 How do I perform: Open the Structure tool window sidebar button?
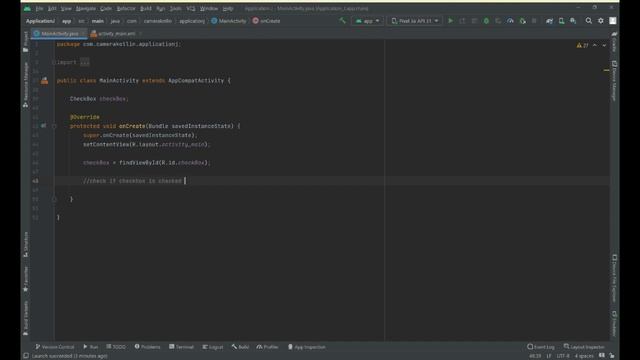[26, 244]
